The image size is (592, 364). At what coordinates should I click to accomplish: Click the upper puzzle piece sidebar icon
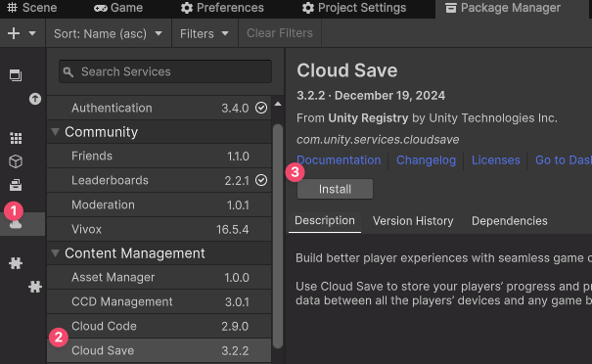click(x=16, y=263)
